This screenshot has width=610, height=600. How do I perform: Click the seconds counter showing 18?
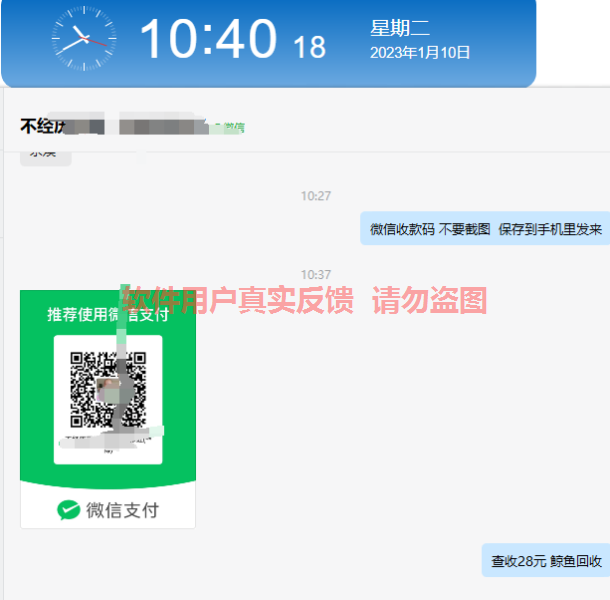pyautogui.click(x=309, y=47)
